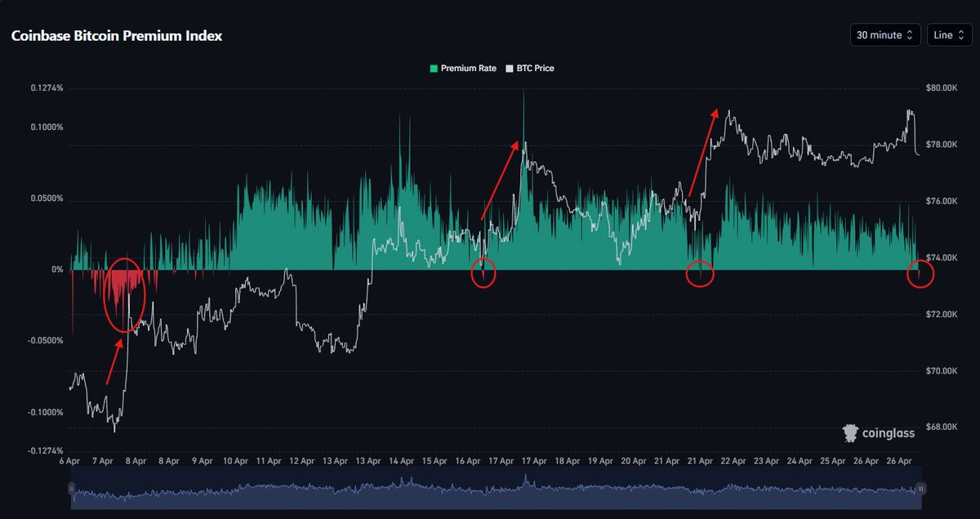The height and width of the screenshot is (519, 980).
Task: Click the 10 Apr date label
Action: pos(235,461)
